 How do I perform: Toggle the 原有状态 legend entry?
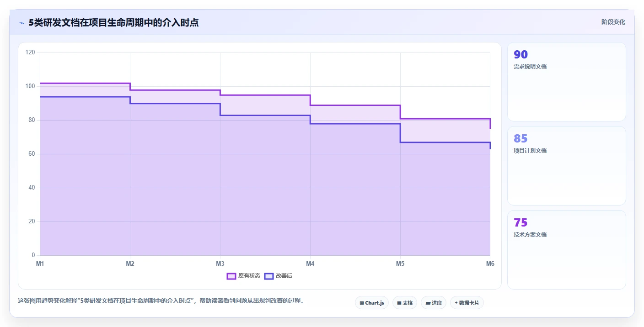click(244, 276)
